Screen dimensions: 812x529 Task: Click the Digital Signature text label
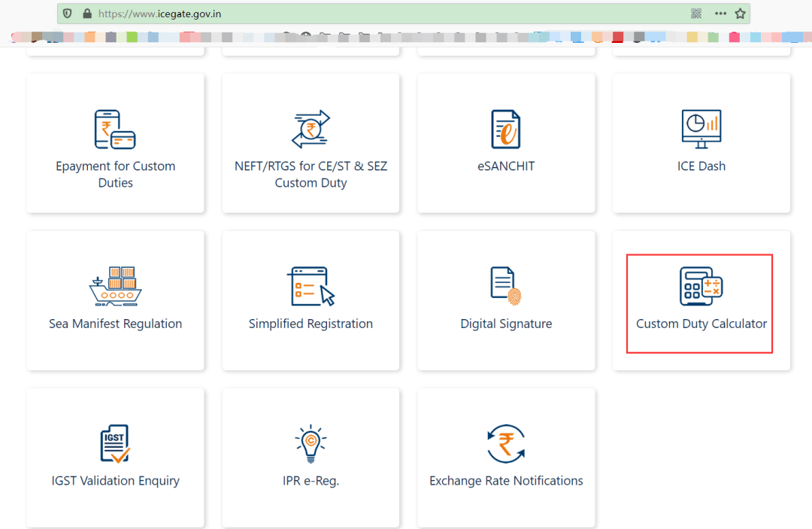[x=506, y=324]
